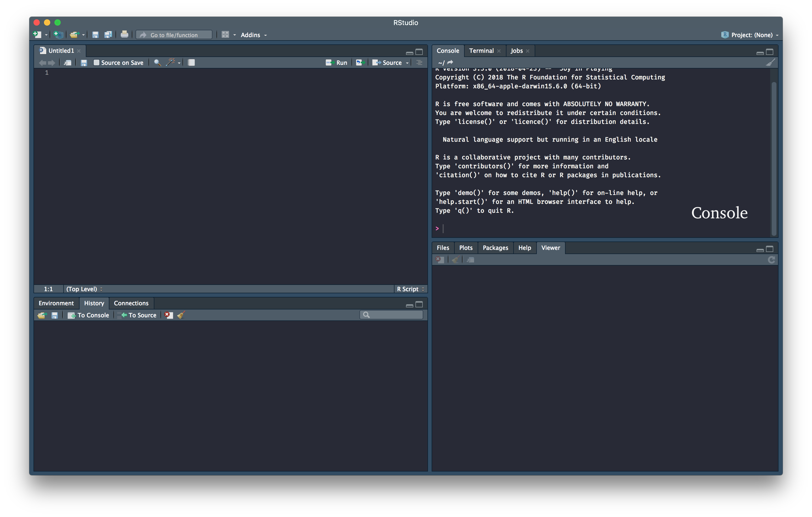Change the R Script file type selector
812x517 pixels.
(x=410, y=289)
